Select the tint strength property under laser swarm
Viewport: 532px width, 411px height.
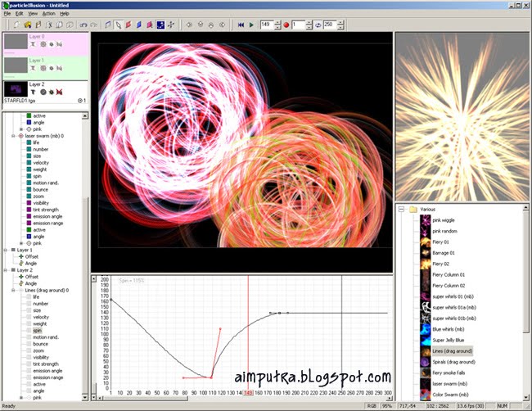[x=46, y=210]
